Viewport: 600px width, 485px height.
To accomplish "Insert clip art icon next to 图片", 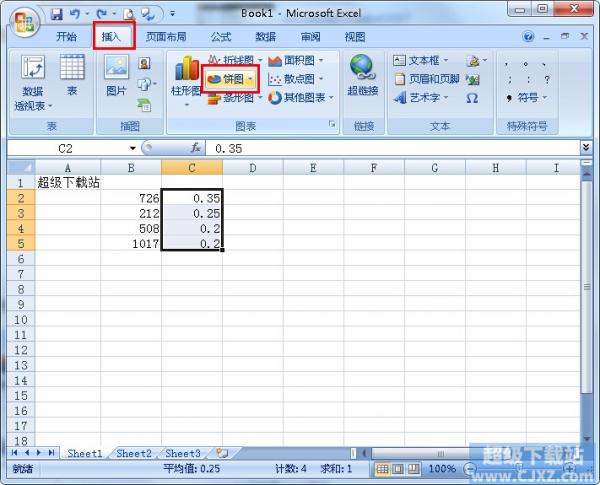I will (144, 64).
